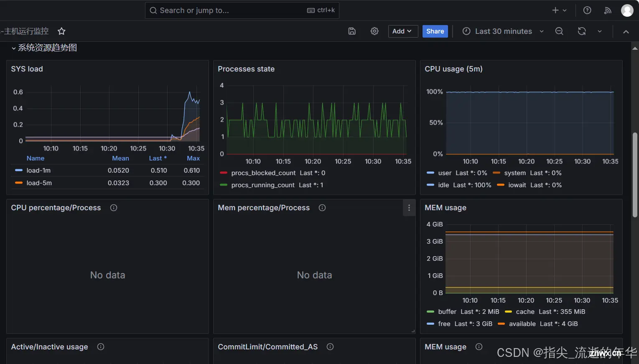Open the SYS load panel title
The width and height of the screenshot is (639, 364).
27,69
